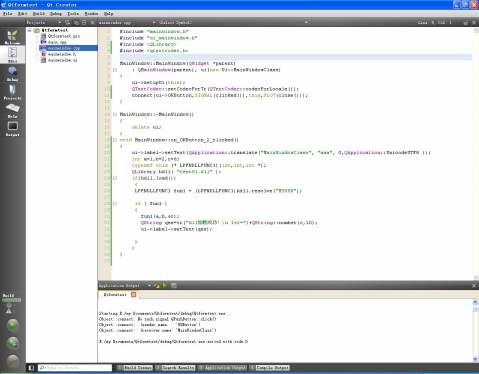Open the Select Symbol dropdown

click(x=306, y=22)
